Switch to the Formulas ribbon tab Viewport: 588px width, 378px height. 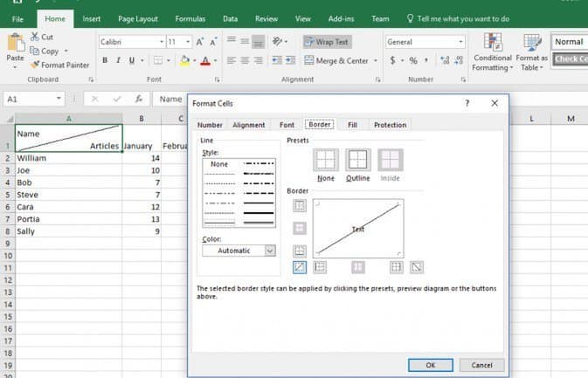[190, 18]
